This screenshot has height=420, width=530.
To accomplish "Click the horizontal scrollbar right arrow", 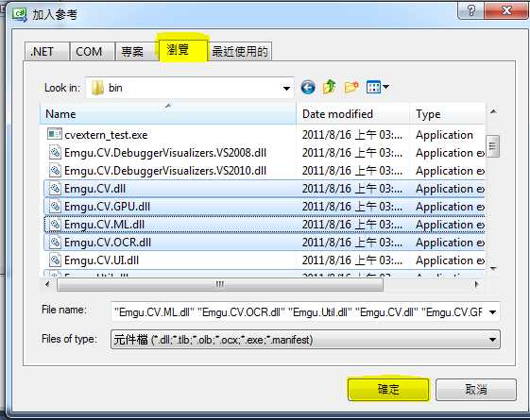I will point(476,284).
